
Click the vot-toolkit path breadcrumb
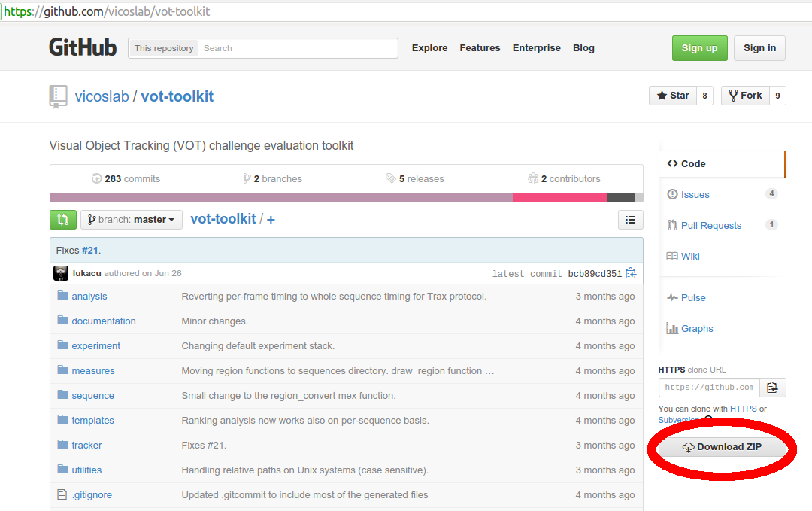tap(223, 219)
